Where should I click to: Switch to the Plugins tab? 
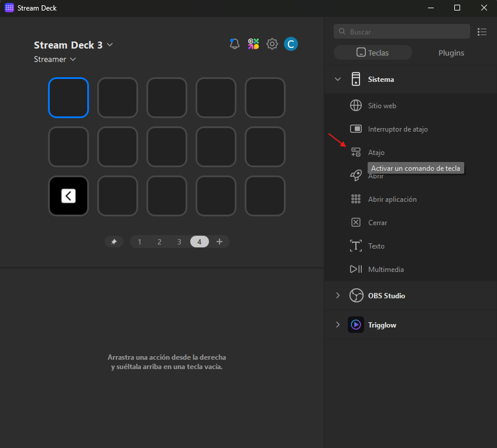pos(451,53)
